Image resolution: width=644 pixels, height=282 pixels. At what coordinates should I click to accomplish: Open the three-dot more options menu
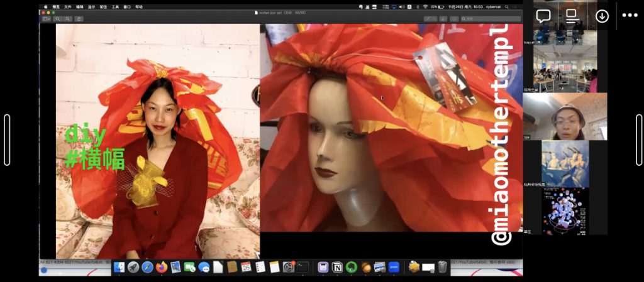pos(630,16)
